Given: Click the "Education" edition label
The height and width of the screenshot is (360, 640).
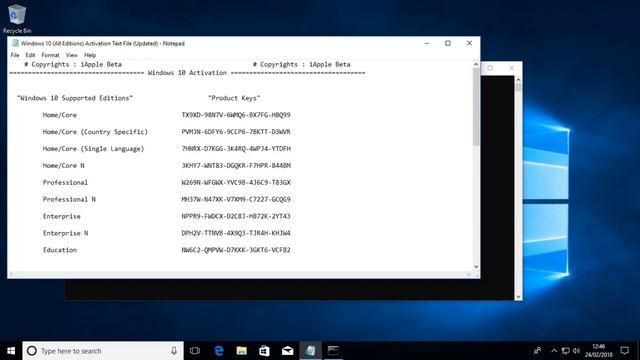Looking at the screenshot, I should [60, 250].
